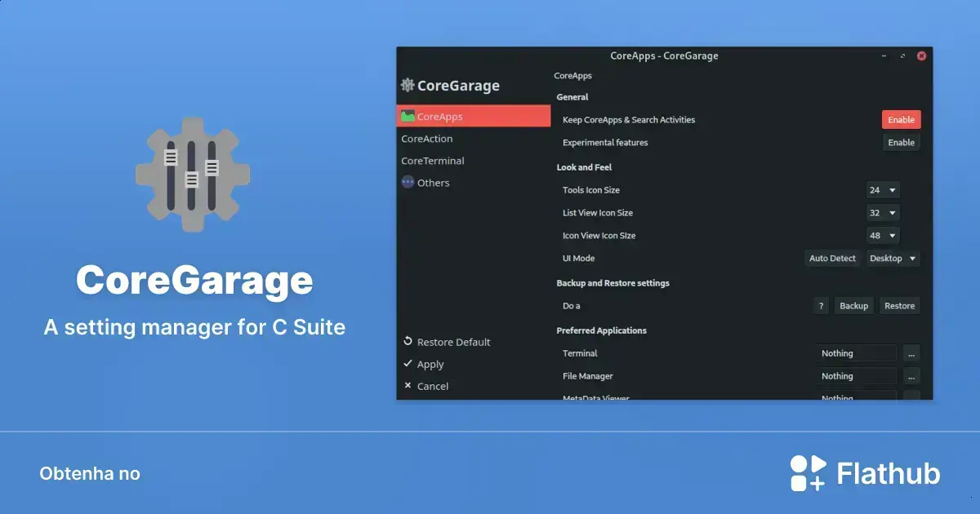
Task: Click the Auto Detect button
Action: point(832,259)
